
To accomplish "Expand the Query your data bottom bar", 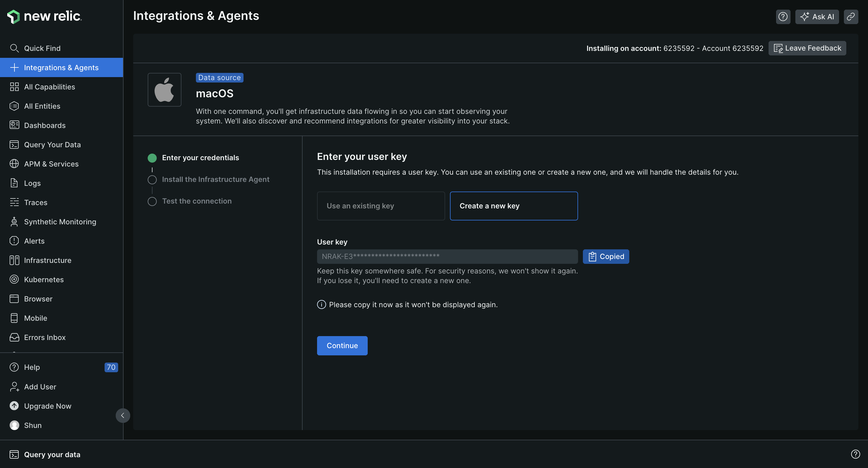I will coord(52,454).
